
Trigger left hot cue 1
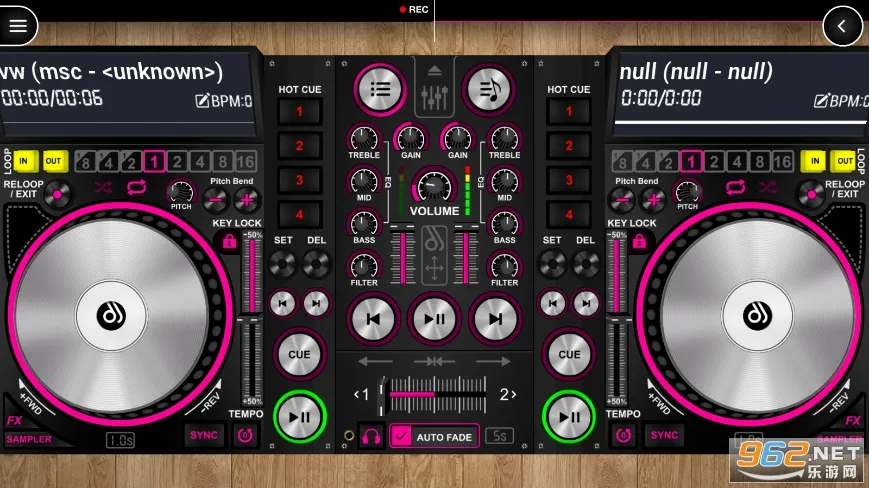299,111
